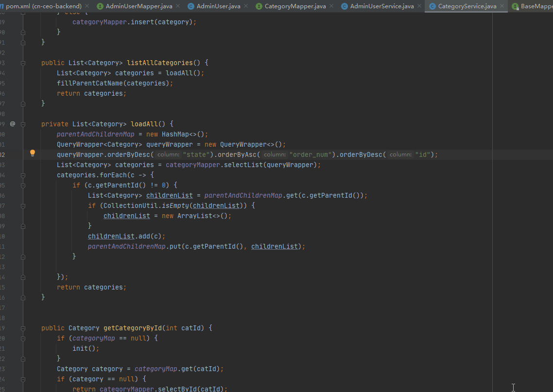Image resolution: width=553 pixels, height=392 pixels.
Task: Close the AdminUserService.java tab
Action: coord(419,6)
